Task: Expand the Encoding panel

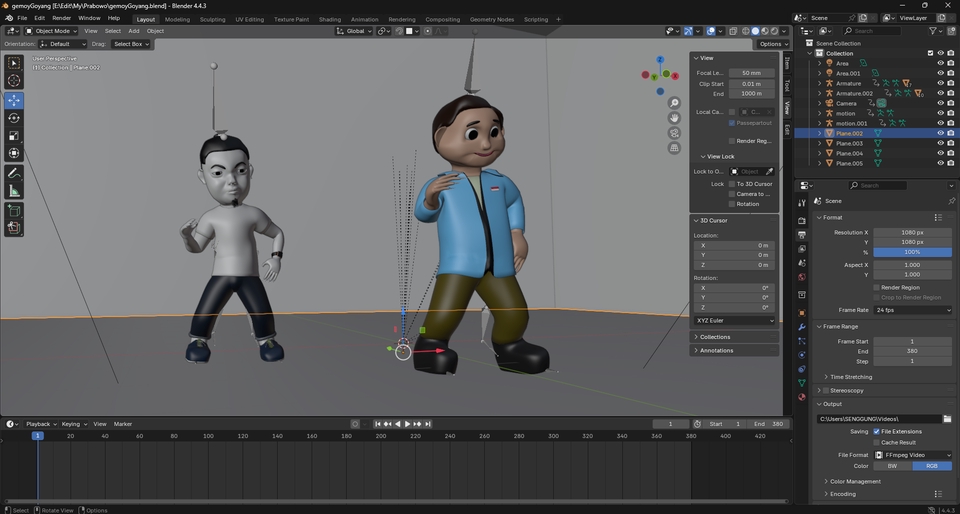Action: [842, 494]
